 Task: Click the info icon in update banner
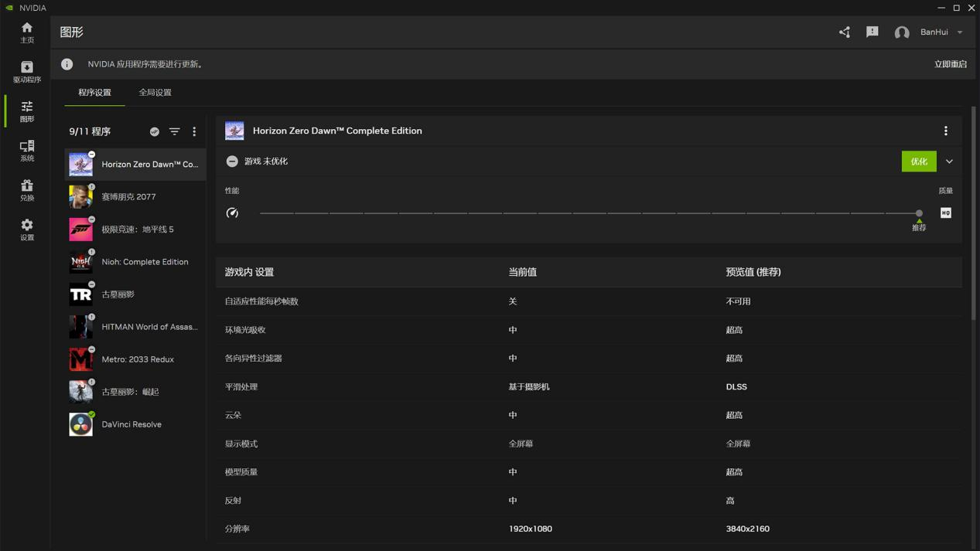(67, 64)
